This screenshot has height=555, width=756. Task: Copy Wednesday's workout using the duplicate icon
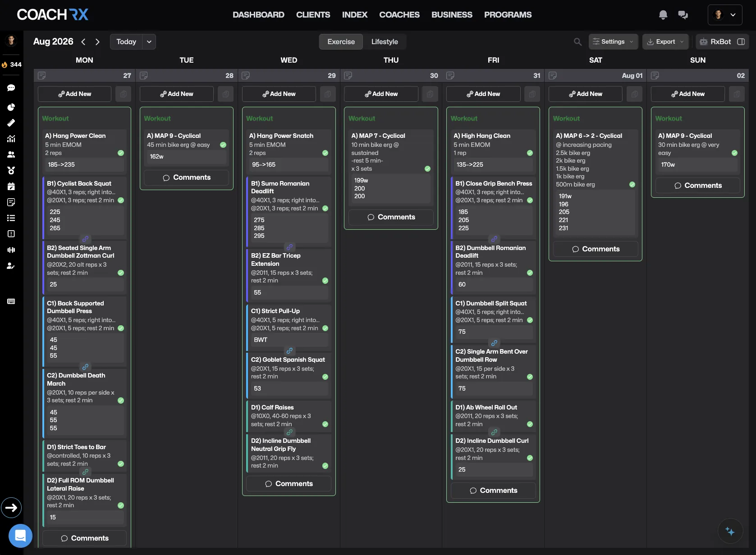tap(328, 94)
